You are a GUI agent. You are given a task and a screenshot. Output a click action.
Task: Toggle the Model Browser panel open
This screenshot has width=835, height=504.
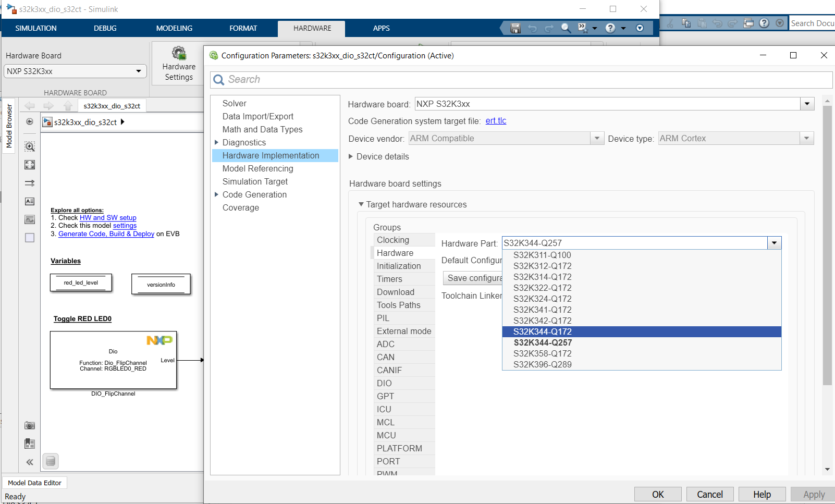[x=9, y=126]
